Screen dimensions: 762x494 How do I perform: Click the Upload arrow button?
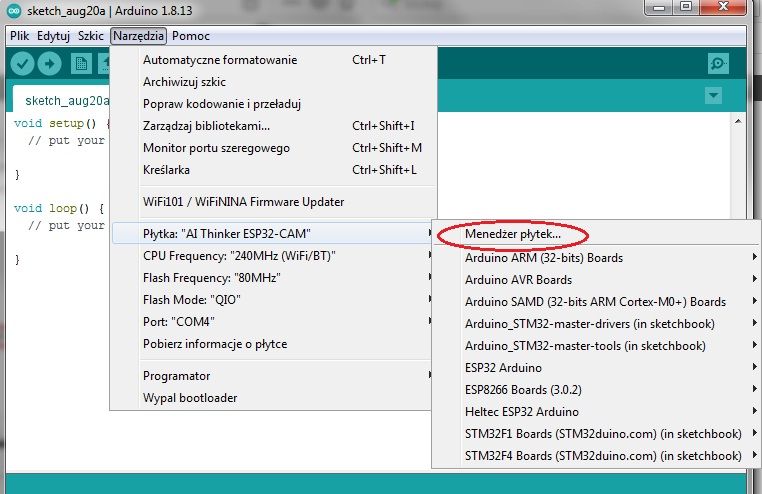50,64
